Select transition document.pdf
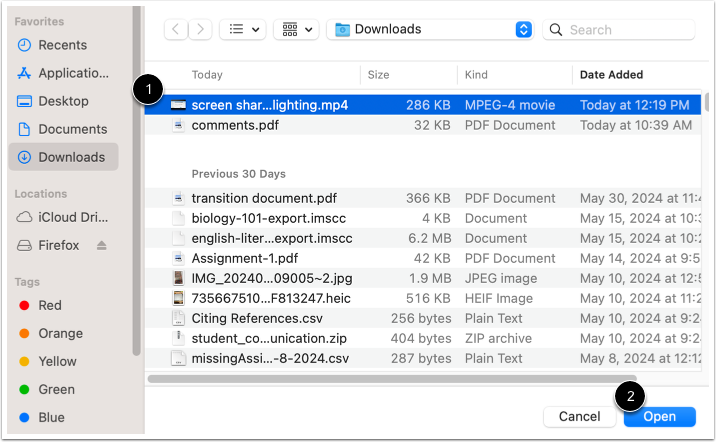716x442 pixels. [423, 198]
